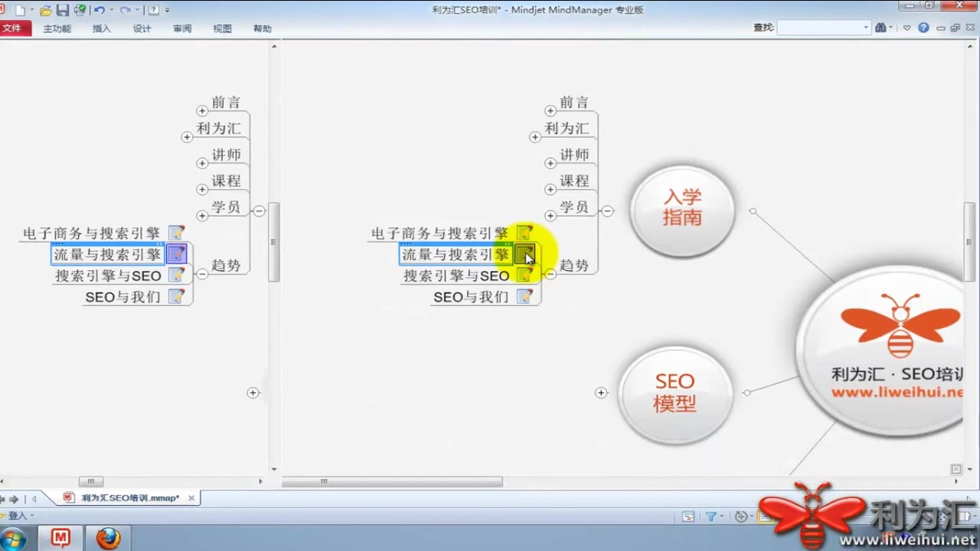Switch to the 插入 ribbon tab
Screen dimensions: 980x551
pos(101,28)
